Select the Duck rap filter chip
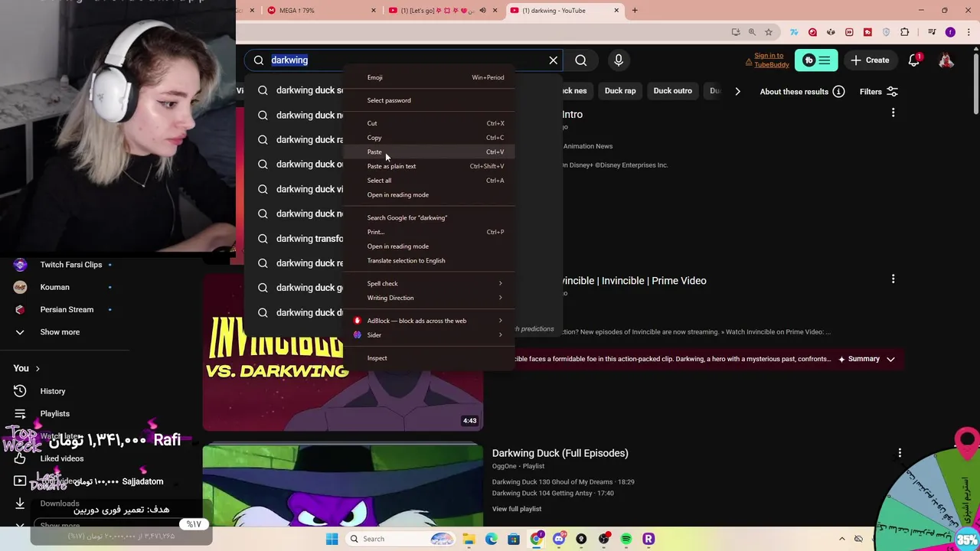The image size is (980, 551). pyautogui.click(x=620, y=90)
